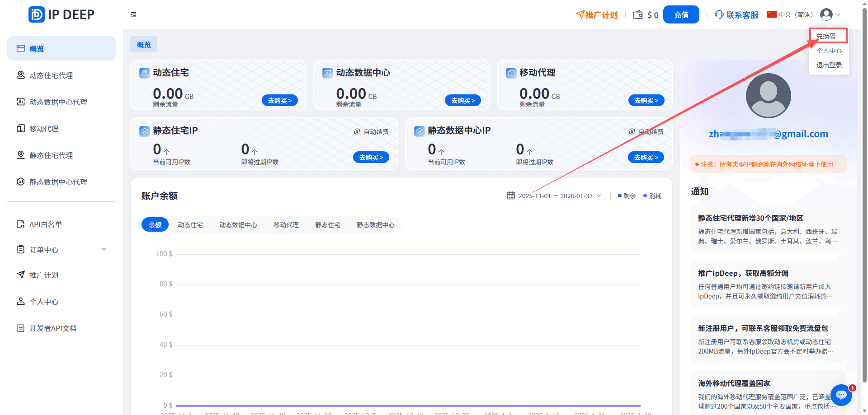The image size is (868, 415).
Task: Open the chat bubble in bottom corner
Action: click(841, 395)
